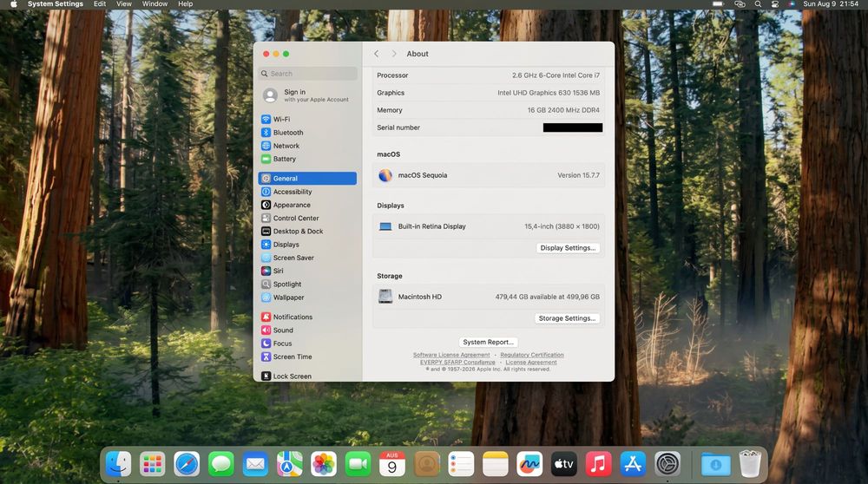This screenshot has width=868, height=484.
Task: Open Reminders from the Dock
Action: pyautogui.click(x=461, y=464)
